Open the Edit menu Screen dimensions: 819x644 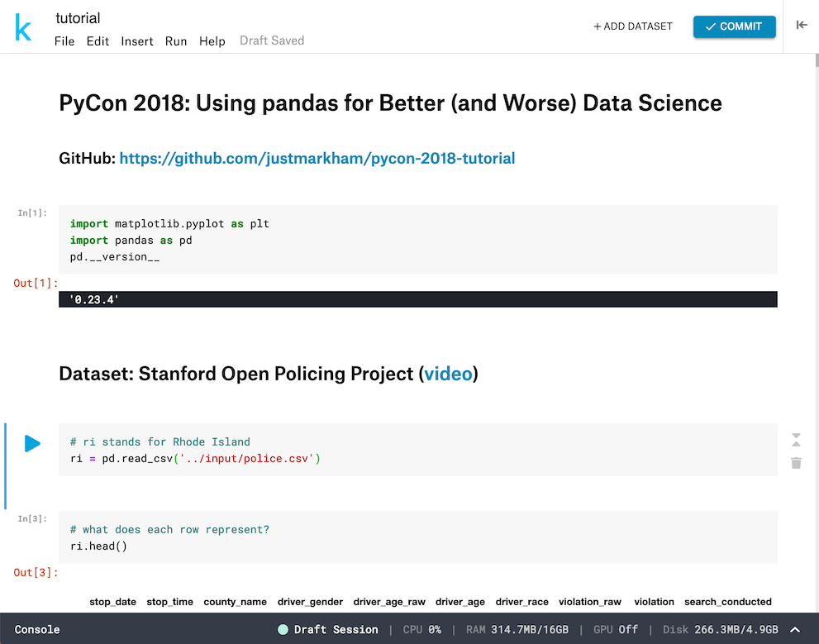coord(98,41)
